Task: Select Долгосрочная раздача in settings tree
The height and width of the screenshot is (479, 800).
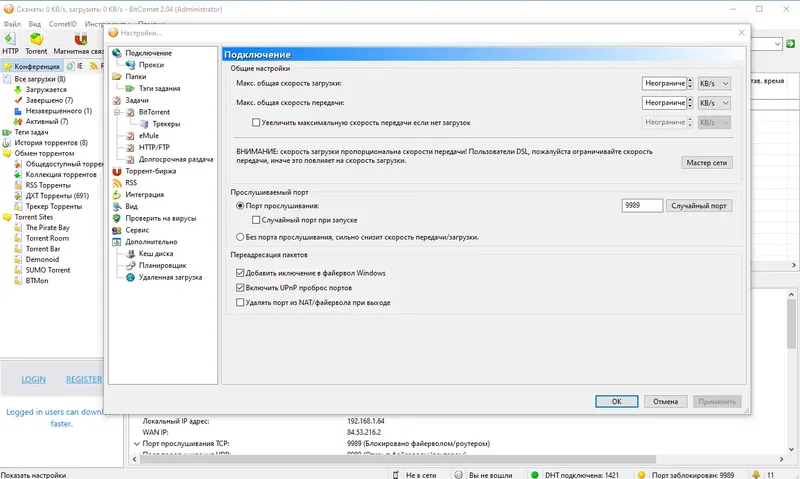Action: coord(176,159)
